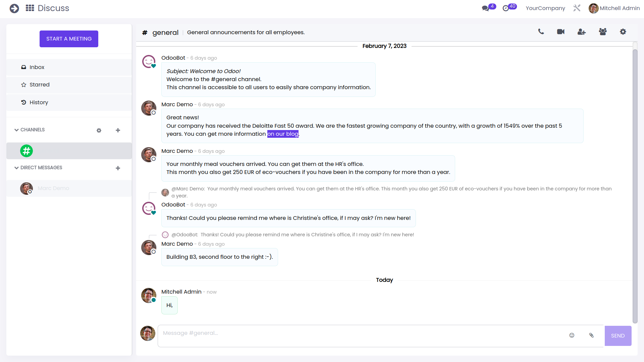This screenshot has width=644, height=362.
Task: Open the emoji picker in composer
Action: coord(572,335)
